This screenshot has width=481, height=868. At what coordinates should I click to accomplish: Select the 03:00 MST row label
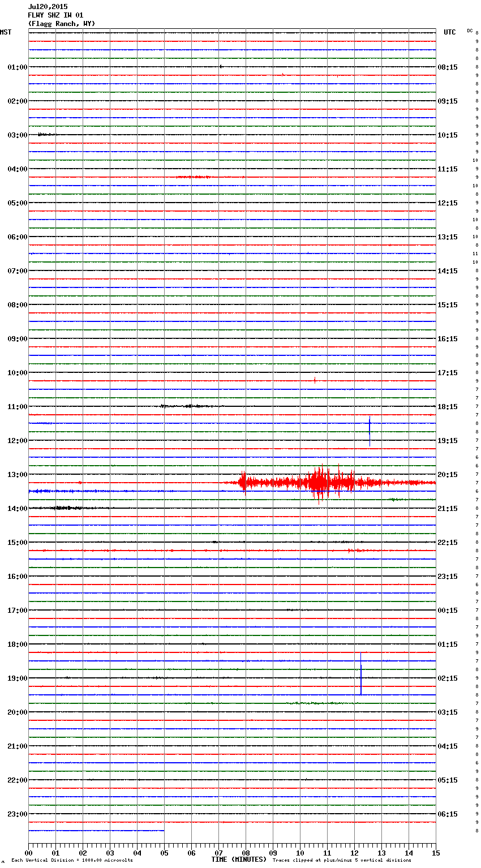18,135
